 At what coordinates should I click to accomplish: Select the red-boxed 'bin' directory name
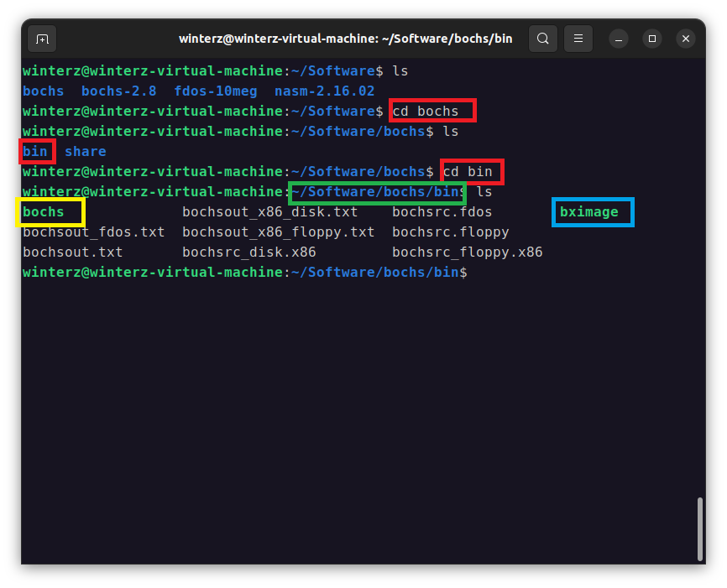coord(36,151)
